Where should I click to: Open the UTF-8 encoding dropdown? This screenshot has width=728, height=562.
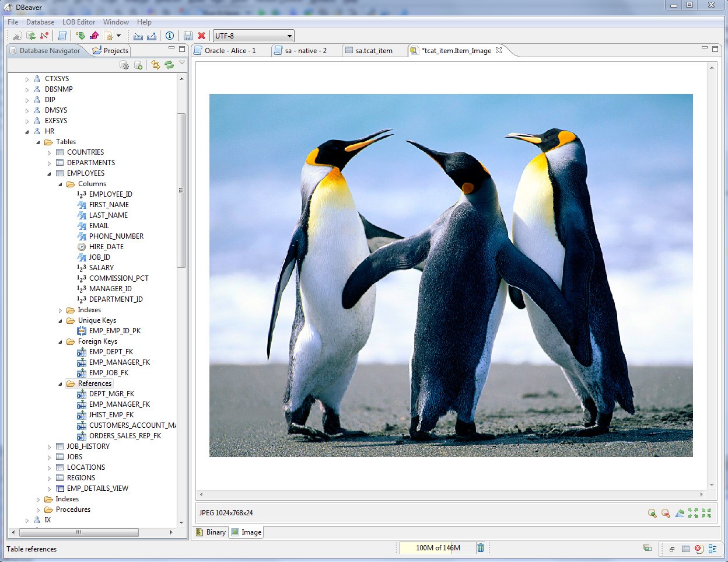pos(253,36)
